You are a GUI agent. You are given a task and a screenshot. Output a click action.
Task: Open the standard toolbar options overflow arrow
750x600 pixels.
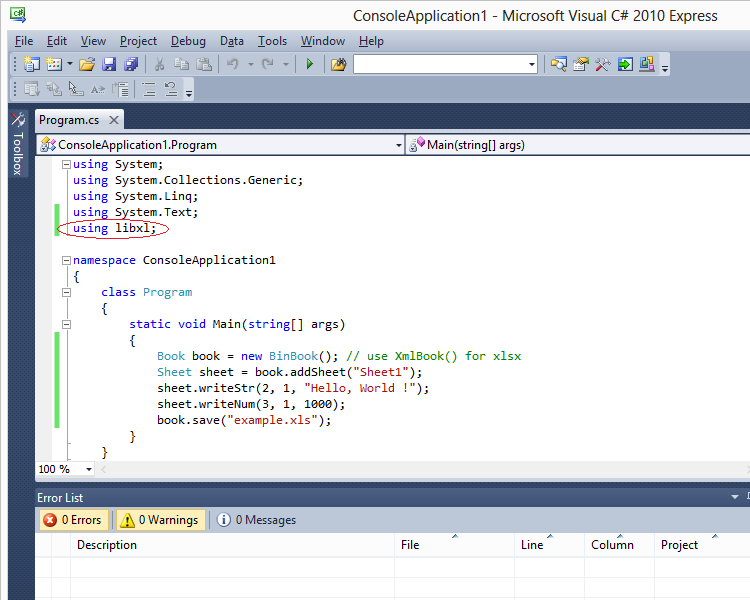tap(665, 67)
